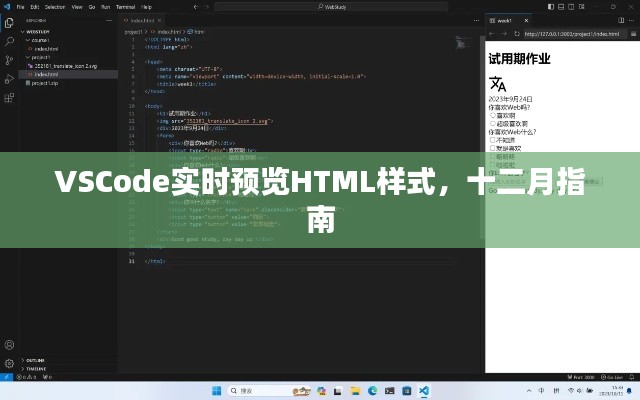This screenshot has width=640, height=400.
Task: Click the preview URL address bar
Action: [574, 34]
